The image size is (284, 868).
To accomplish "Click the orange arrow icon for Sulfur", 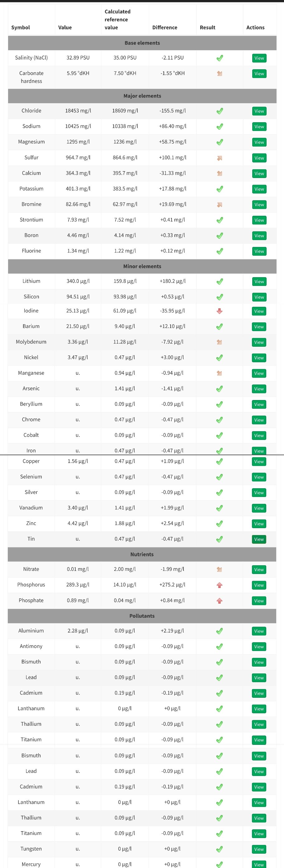I will [220, 158].
